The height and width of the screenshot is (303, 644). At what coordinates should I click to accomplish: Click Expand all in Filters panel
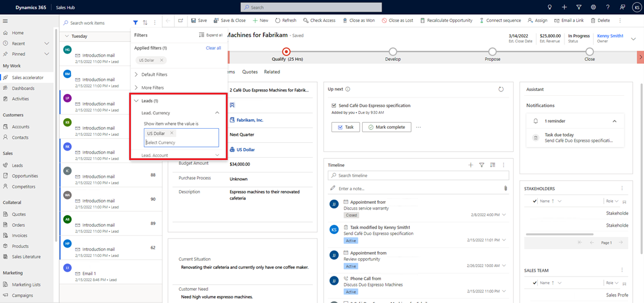(211, 35)
